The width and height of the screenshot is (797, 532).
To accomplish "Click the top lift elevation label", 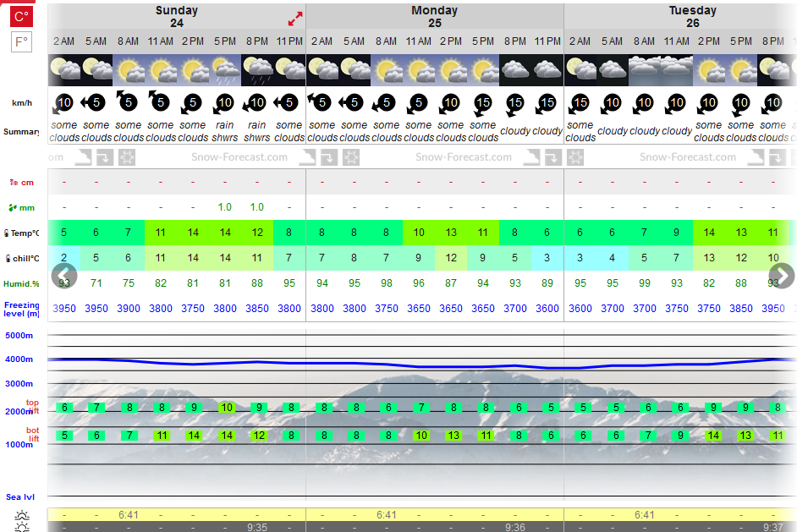I will [32, 406].
